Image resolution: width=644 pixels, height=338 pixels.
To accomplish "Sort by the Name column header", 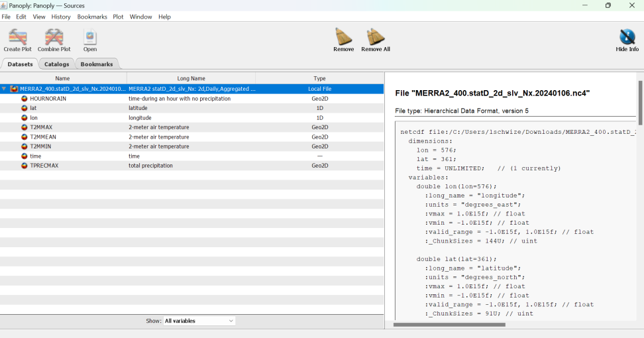I will [63, 78].
